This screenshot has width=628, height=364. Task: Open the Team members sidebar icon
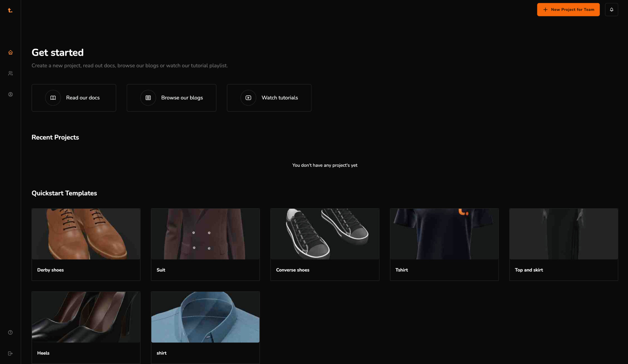pyautogui.click(x=10, y=74)
